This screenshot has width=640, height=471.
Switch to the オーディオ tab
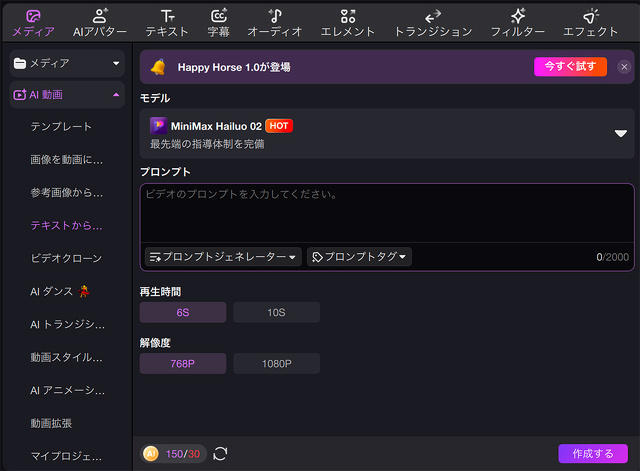point(275,23)
